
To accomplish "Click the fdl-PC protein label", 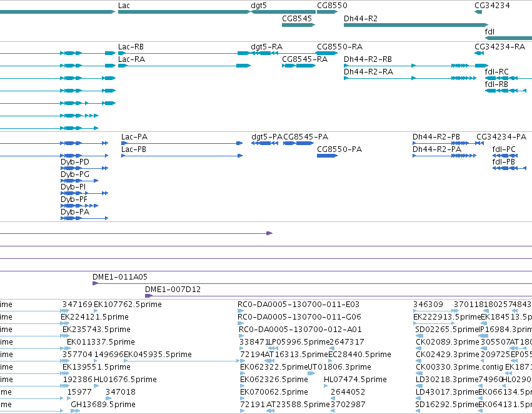I will tap(504, 149).
